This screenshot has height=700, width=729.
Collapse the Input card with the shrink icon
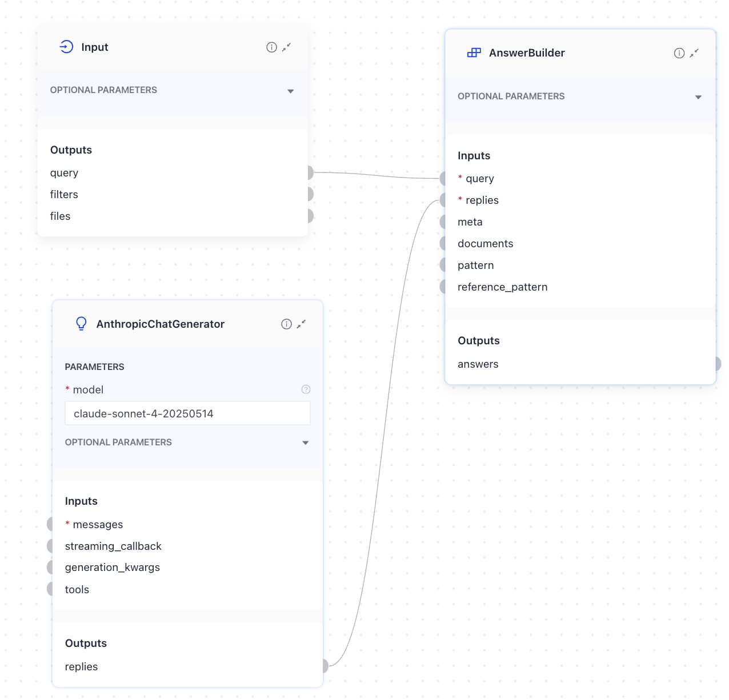287,47
